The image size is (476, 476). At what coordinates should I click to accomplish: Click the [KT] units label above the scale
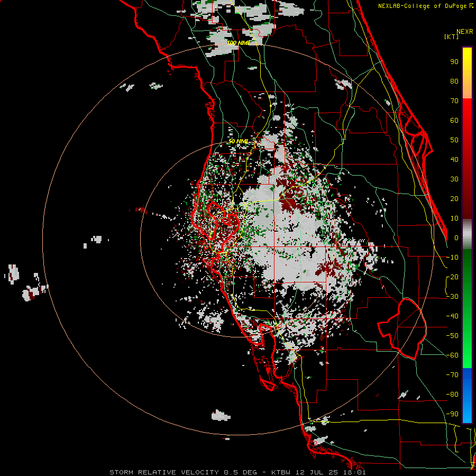[x=452, y=36]
